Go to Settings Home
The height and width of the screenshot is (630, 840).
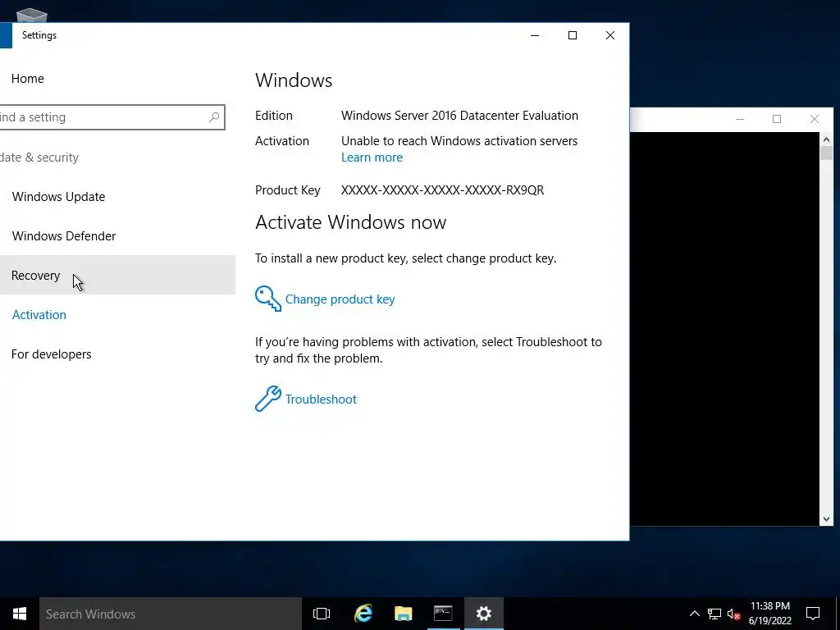point(27,78)
